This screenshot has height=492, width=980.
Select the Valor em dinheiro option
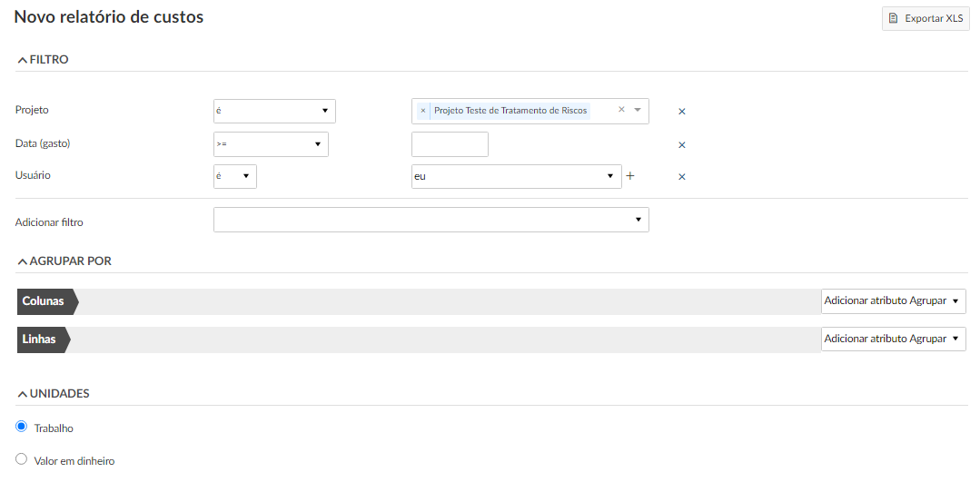(x=22, y=459)
